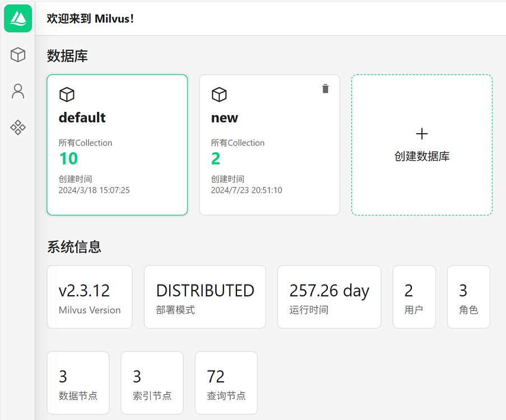Screen dimensions: 506x420
Task: Click the 角色 count card
Action: (468, 297)
